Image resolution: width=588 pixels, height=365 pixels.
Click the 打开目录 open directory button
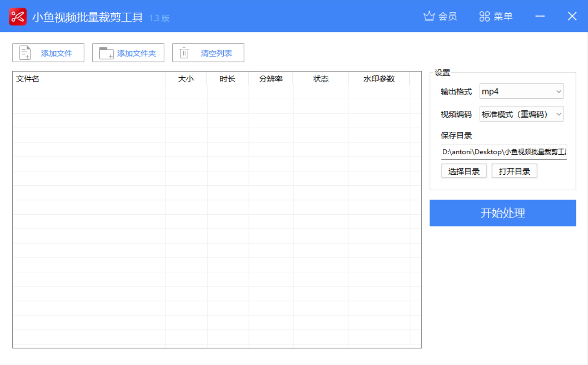coord(514,171)
